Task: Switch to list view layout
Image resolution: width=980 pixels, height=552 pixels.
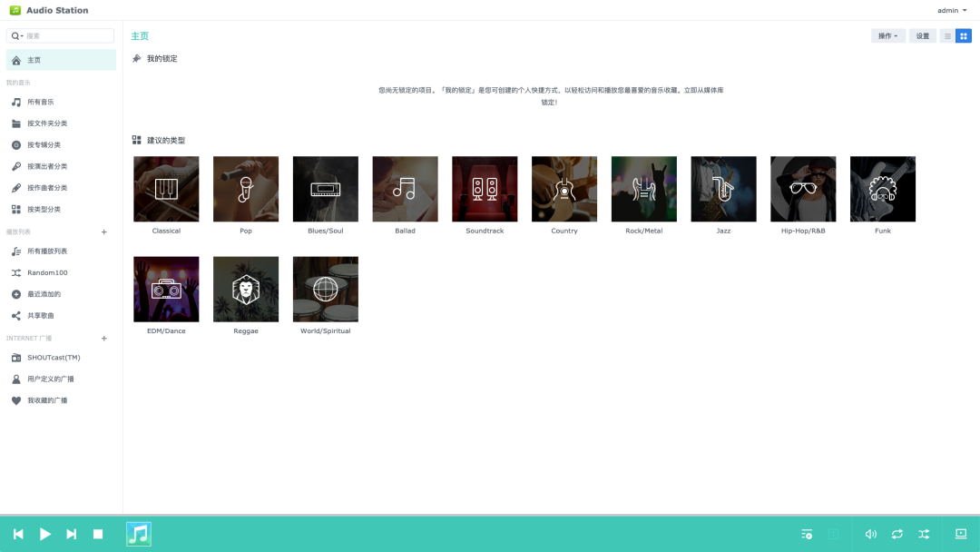Action: (947, 36)
